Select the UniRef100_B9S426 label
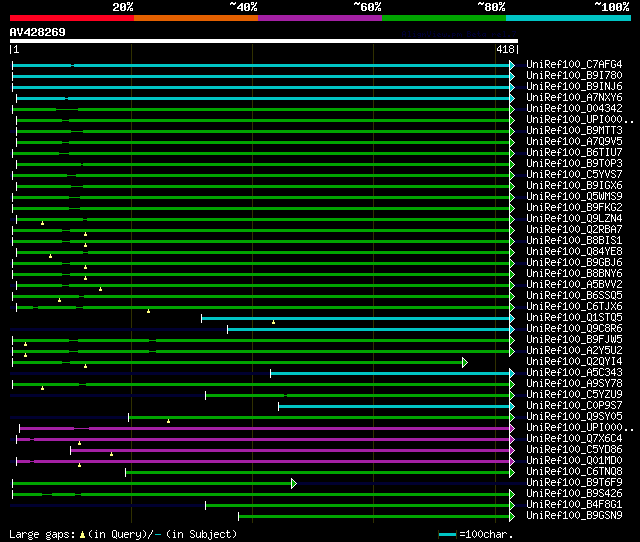This screenshot has height=542, width=640. [574, 494]
